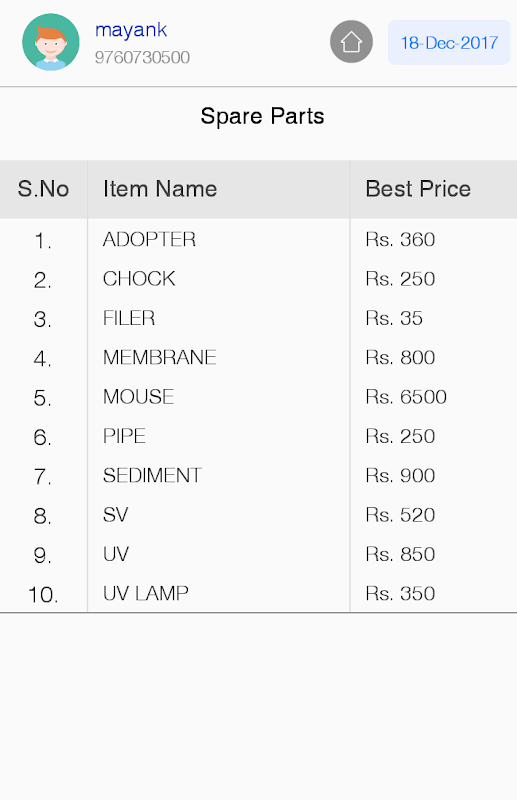This screenshot has height=800, width=517.
Task: Open the user avatar profile picture
Action: coord(51,42)
